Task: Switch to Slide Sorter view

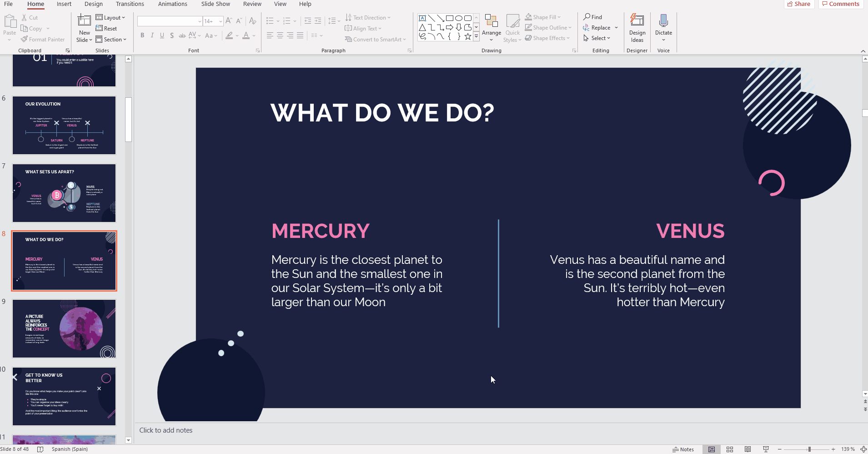Action: click(x=730, y=449)
